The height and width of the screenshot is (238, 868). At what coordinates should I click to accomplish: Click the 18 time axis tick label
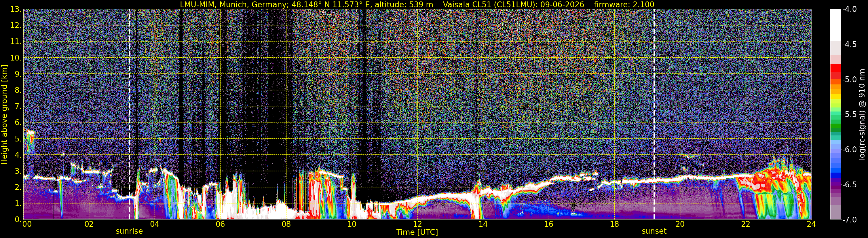tap(614, 224)
